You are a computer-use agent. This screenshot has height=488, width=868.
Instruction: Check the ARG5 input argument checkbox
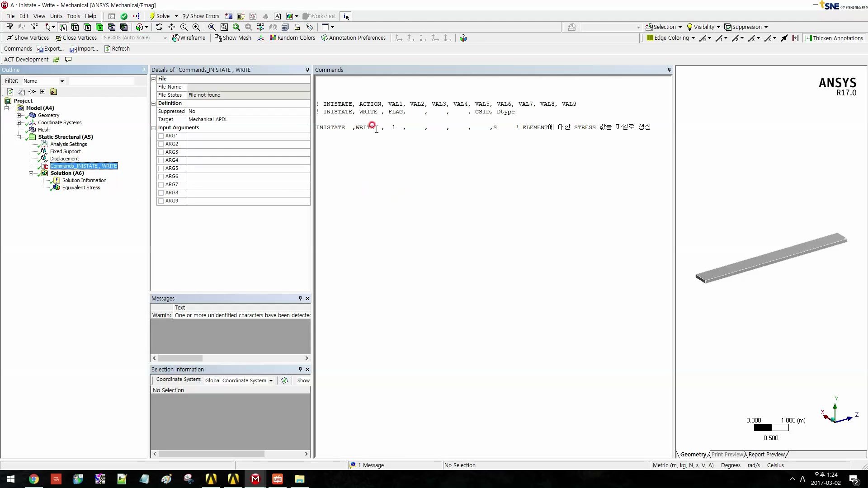(162, 168)
